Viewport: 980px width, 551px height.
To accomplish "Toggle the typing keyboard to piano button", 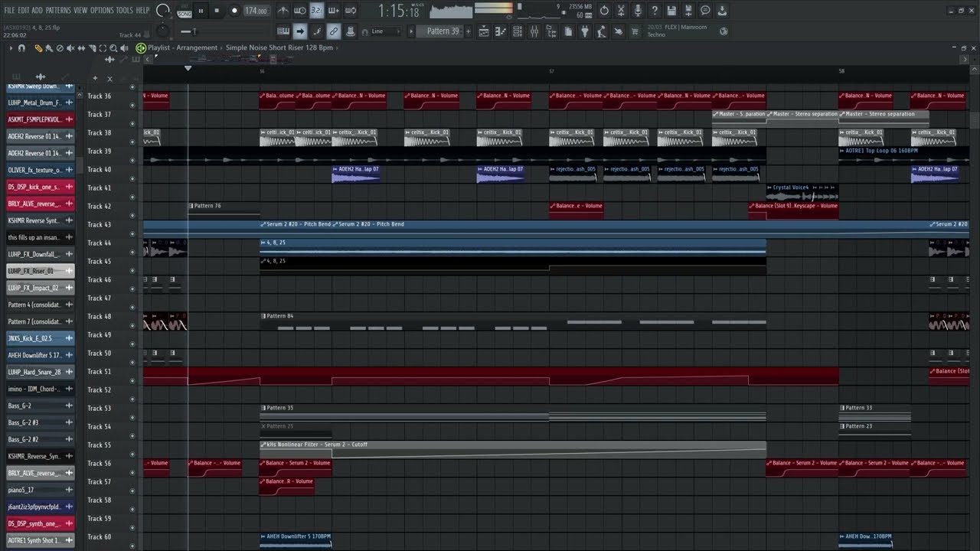I will tap(283, 31).
